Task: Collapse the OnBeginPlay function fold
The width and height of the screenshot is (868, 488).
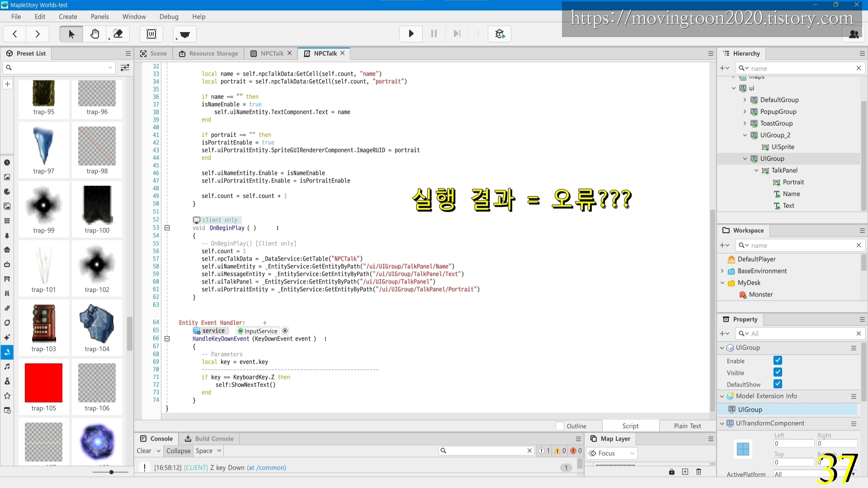Action: click(x=167, y=228)
